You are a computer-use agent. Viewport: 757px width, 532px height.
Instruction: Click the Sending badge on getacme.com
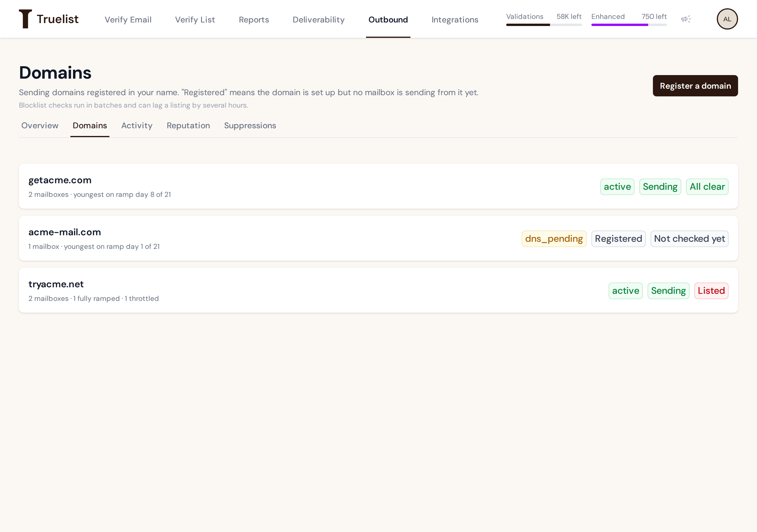pos(660,186)
